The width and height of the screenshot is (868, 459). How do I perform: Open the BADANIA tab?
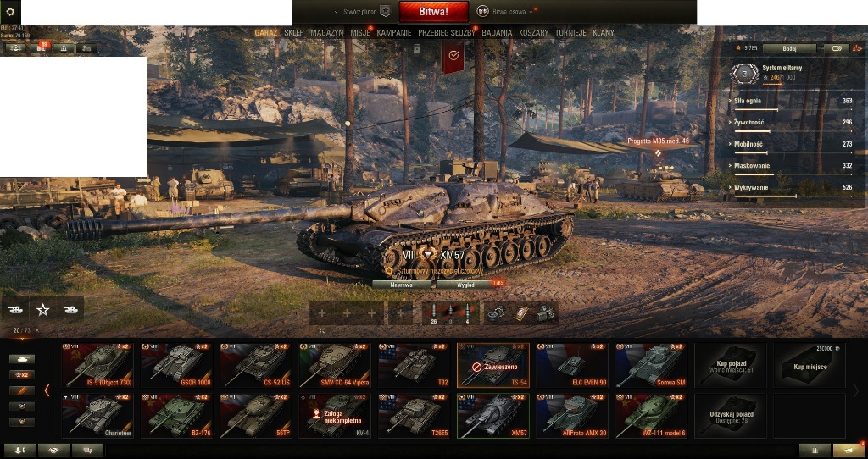click(497, 33)
